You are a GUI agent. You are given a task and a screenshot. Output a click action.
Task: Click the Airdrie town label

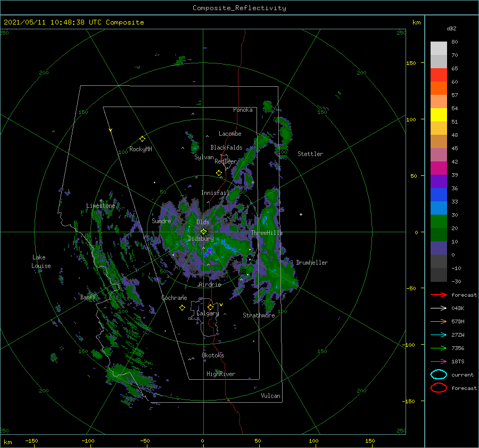click(210, 284)
